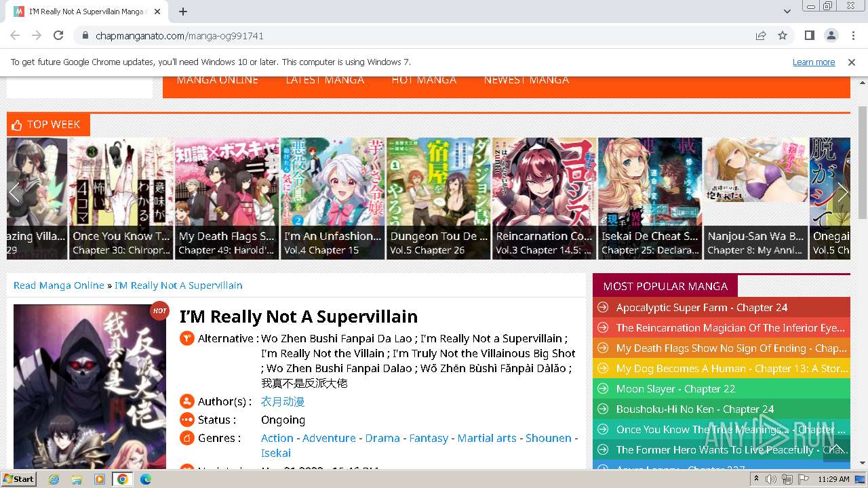Dismiss the Chrome update notification bar

852,62
